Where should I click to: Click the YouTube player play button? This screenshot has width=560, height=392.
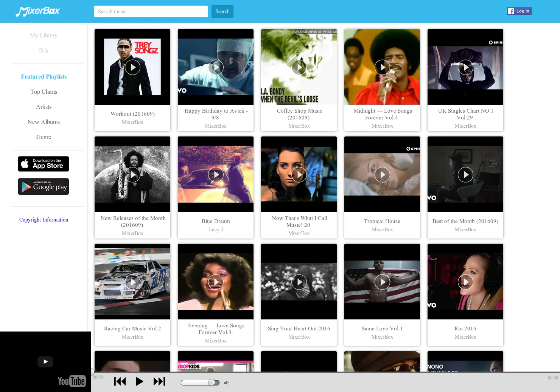click(45, 361)
